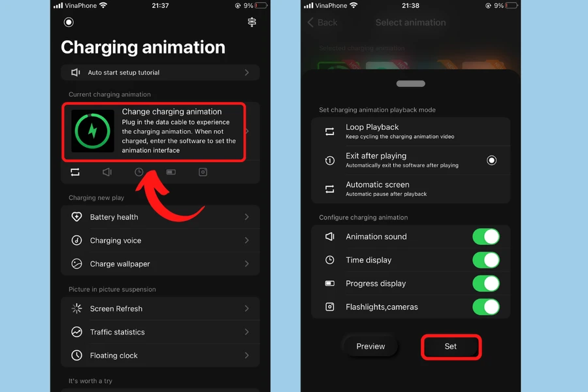Expand Auto start setup tutorial chevron
588x392 pixels.
tap(247, 73)
